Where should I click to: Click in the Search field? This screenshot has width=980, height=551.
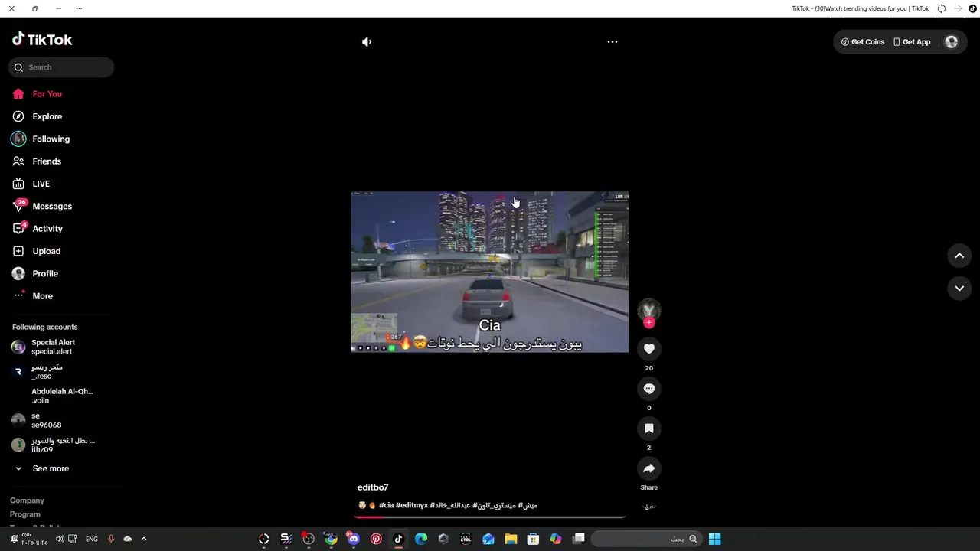pos(61,67)
